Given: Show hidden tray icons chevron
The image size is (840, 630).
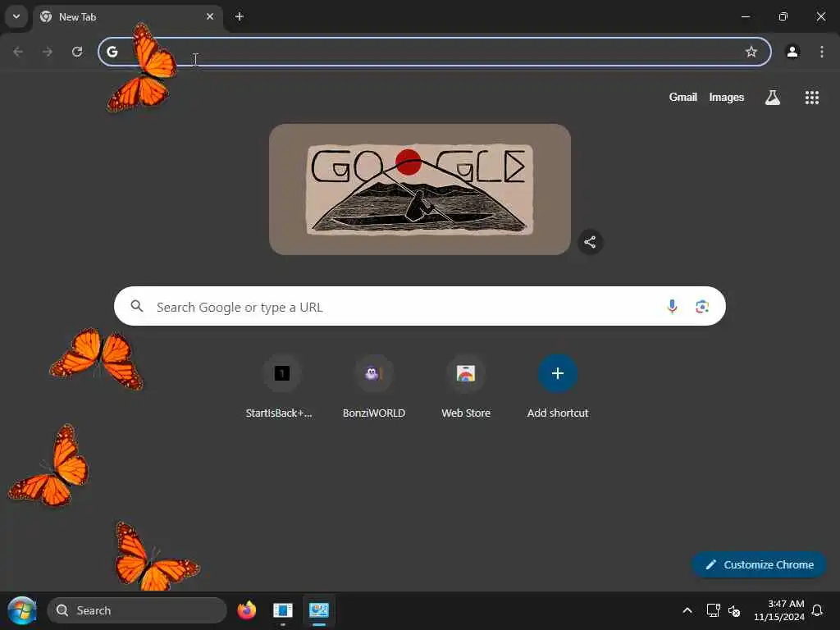Looking at the screenshot, I should [x=687, y=610].
